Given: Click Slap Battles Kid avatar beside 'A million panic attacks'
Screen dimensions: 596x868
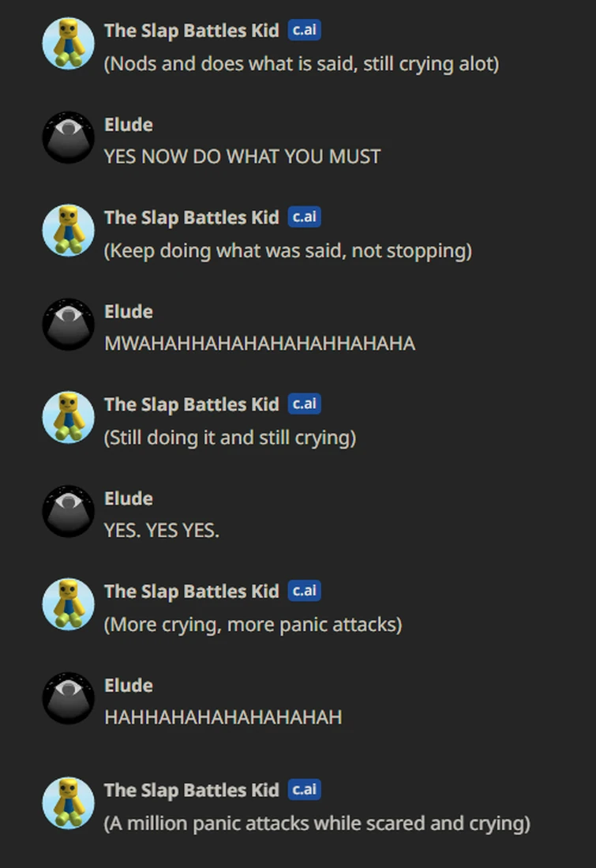Looking at the screenshot, I should pos(69,802).
